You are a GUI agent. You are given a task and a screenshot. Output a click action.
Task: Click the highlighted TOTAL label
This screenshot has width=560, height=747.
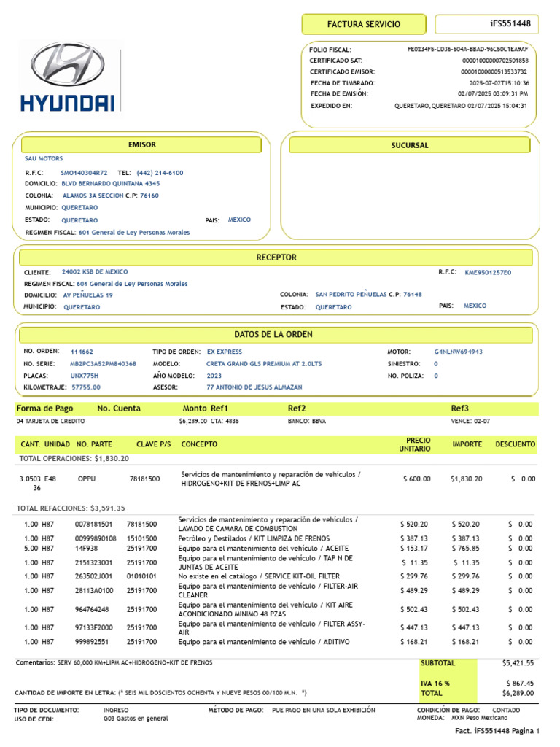(x=432, y=693)
